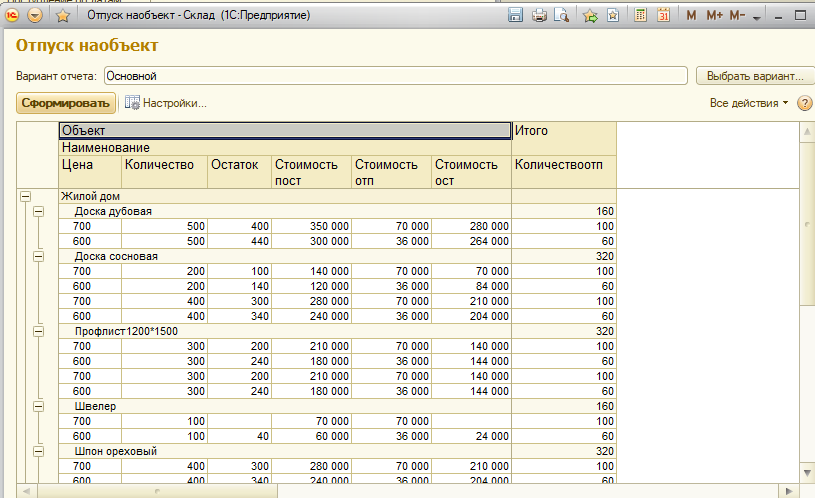
Task: Open the 1C main menu dropdown arrow
Action: [35, 16]
